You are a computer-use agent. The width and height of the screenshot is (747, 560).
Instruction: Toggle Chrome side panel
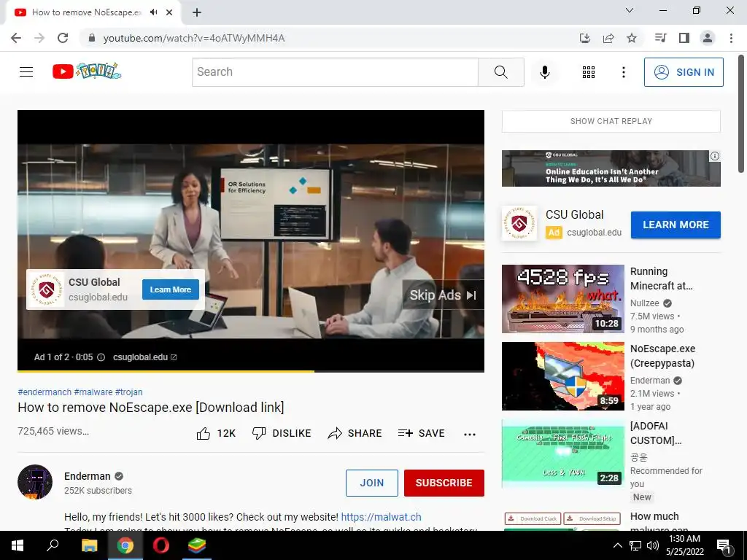coord(684,38)
